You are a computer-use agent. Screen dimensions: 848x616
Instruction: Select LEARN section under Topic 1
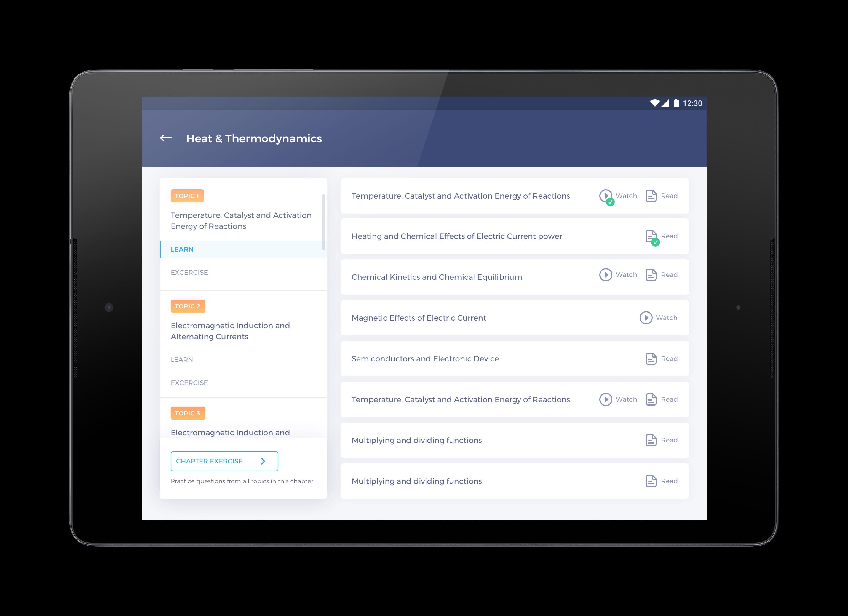click(x=182, y=249)
